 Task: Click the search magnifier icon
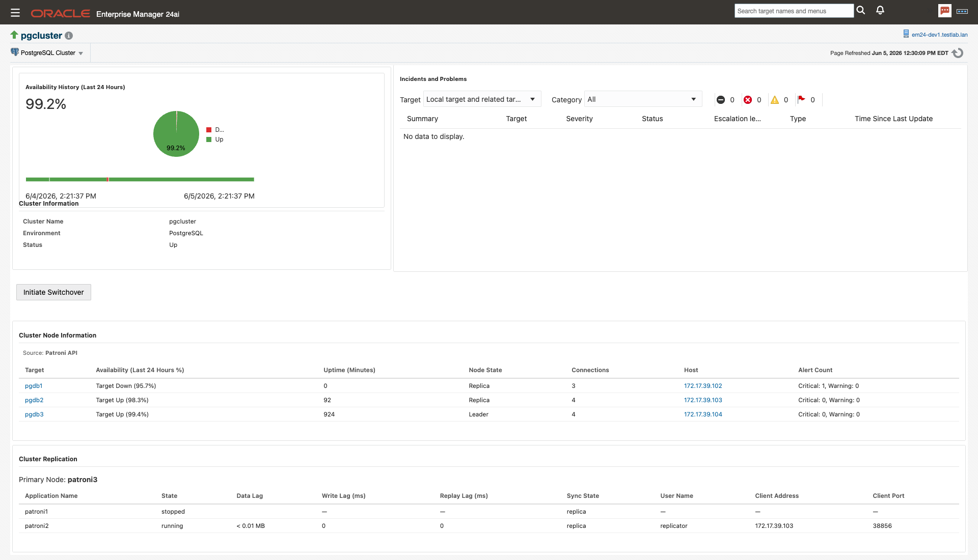pyautogui.click(x=861, y=10)
